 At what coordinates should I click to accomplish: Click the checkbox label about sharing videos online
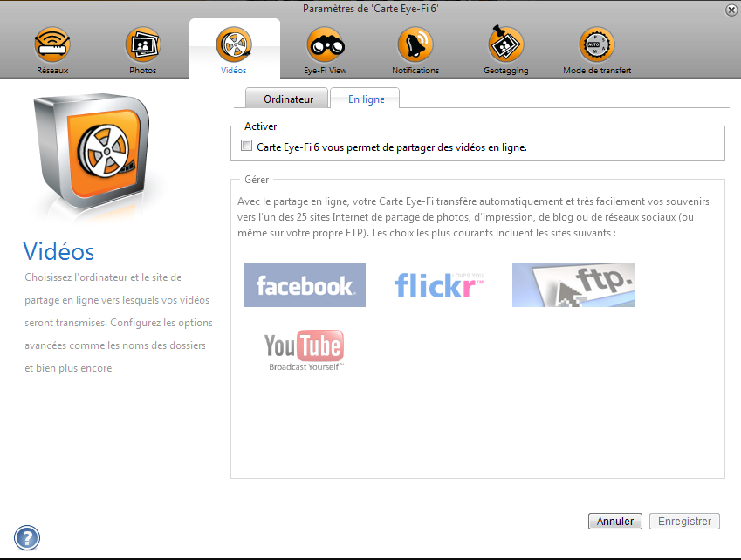(392, 147)
